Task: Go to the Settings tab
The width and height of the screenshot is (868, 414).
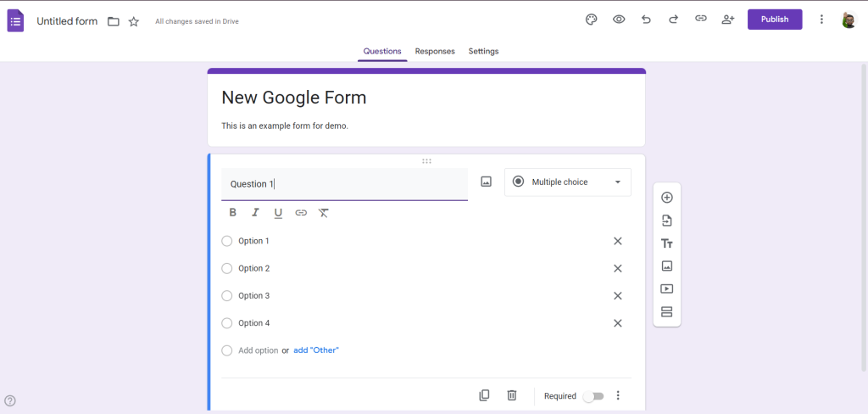Action: point(483,52)
